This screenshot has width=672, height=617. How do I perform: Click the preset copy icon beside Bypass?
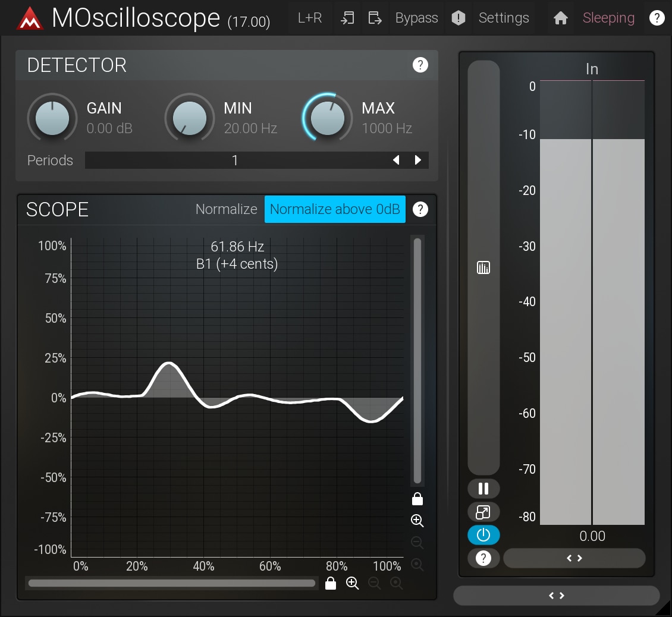(x=375, y=18)
